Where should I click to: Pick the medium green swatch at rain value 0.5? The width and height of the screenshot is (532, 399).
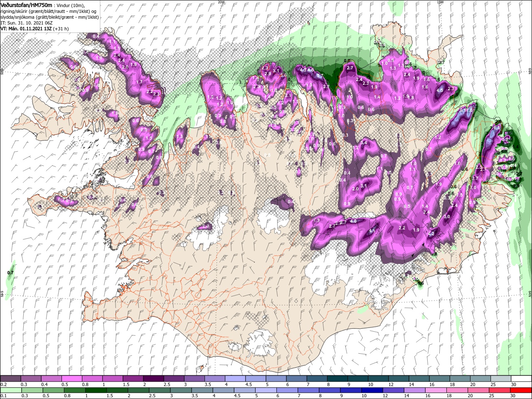click(x=53, y=390)
